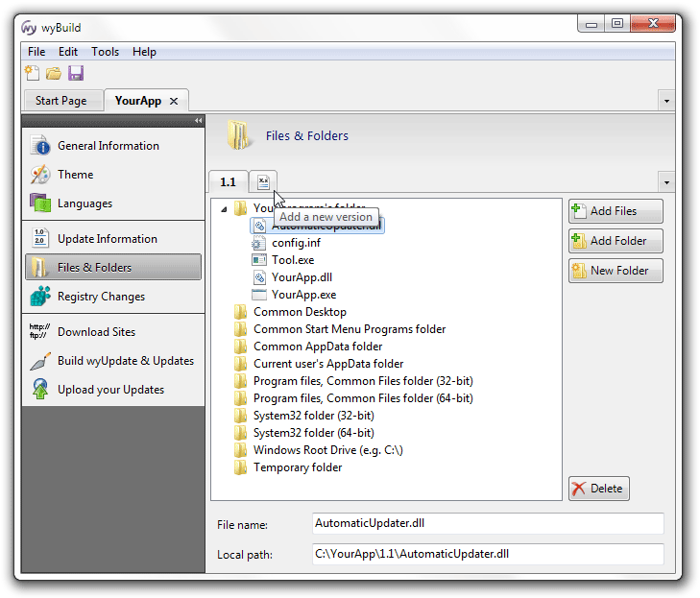This screenshot has height=598, width=700.
Task: Select Windows Root Drive folder
Action: (x=327, y=450)
